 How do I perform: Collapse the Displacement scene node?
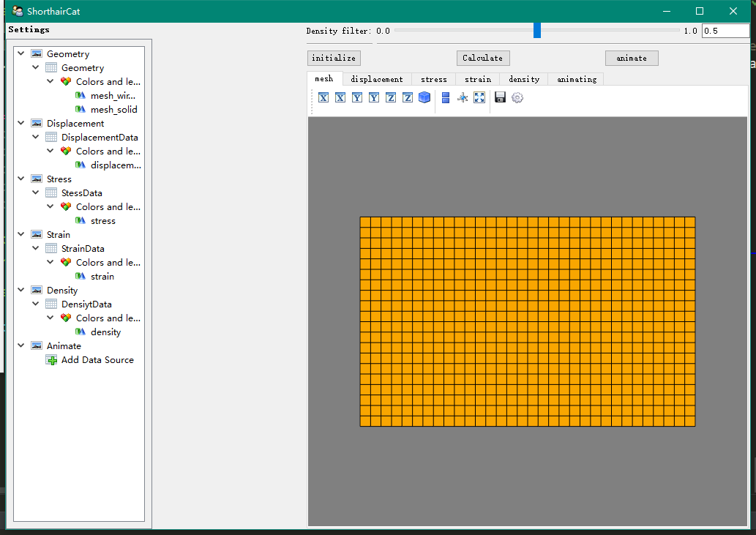click(x=20, y=123)
